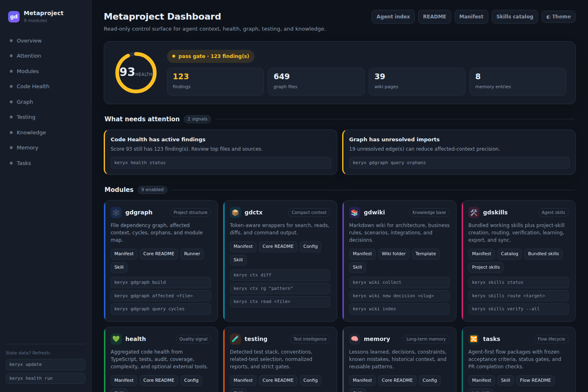The height and width of the screenshot is (392, 588).
Task: Open the gdctx Config link
Action: [310, 247]
